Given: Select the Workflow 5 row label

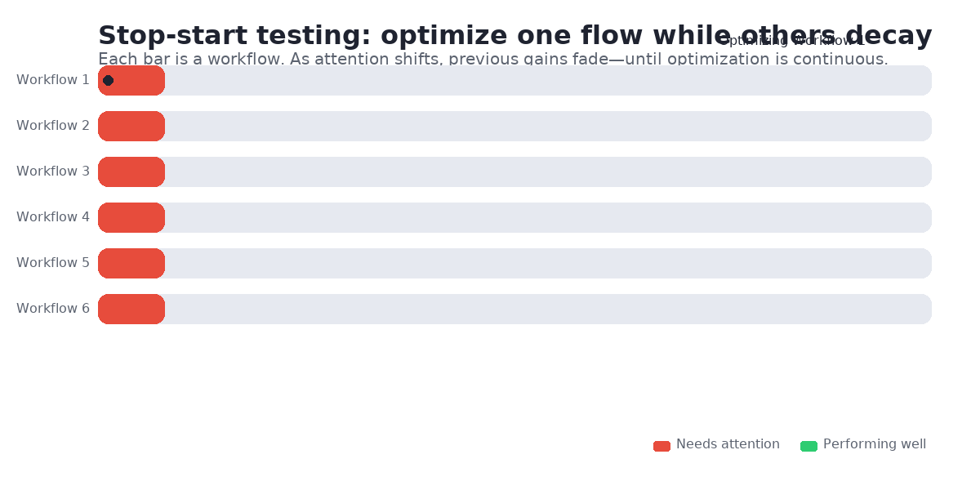Looking at the screenshot, I should click(x=53, y=263).
